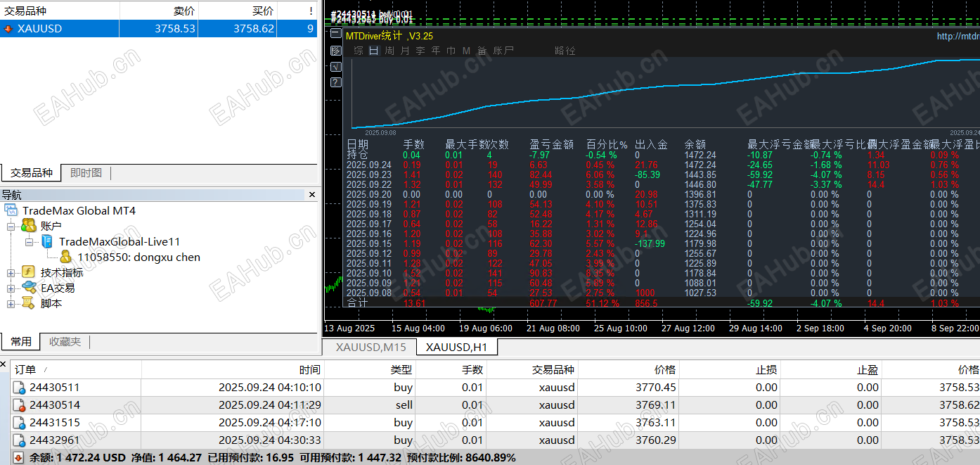Select the 综 overview tab in MTDriver

359,51
